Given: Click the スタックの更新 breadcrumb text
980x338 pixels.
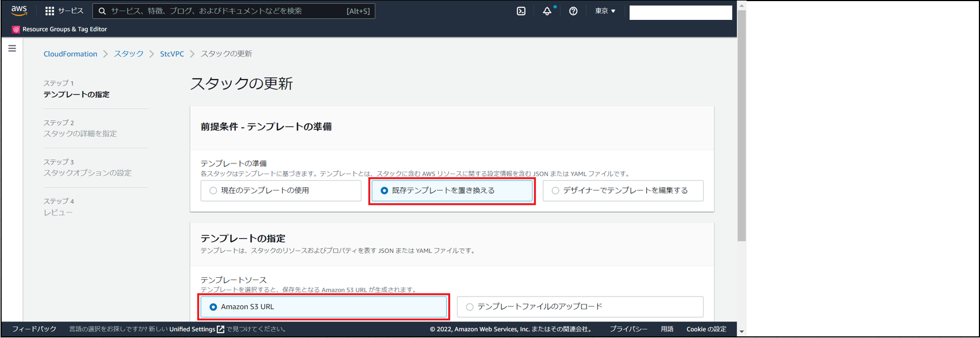Looking at the screenshot, I should pyautogui.click(x=226, y=54).
